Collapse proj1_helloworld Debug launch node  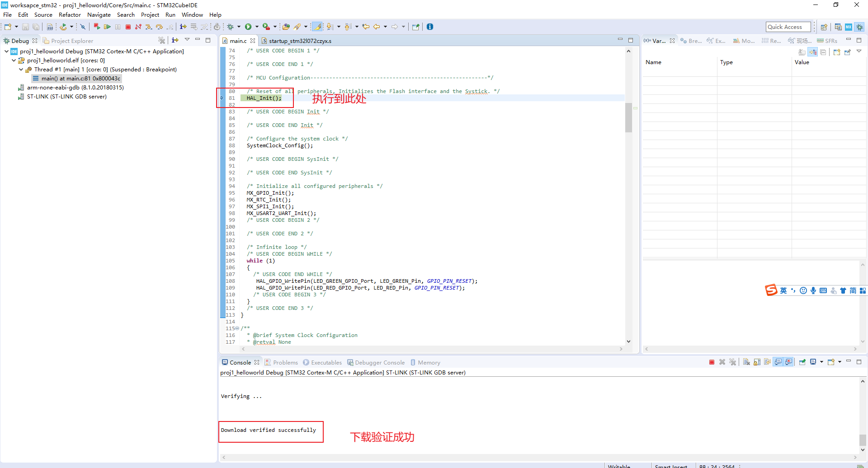point(6,51)
